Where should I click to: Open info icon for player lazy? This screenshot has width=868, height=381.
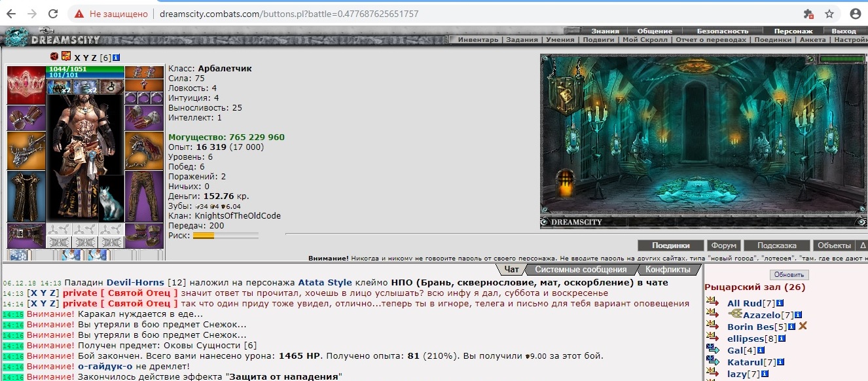pyautogui.click(x=765, y=374)
